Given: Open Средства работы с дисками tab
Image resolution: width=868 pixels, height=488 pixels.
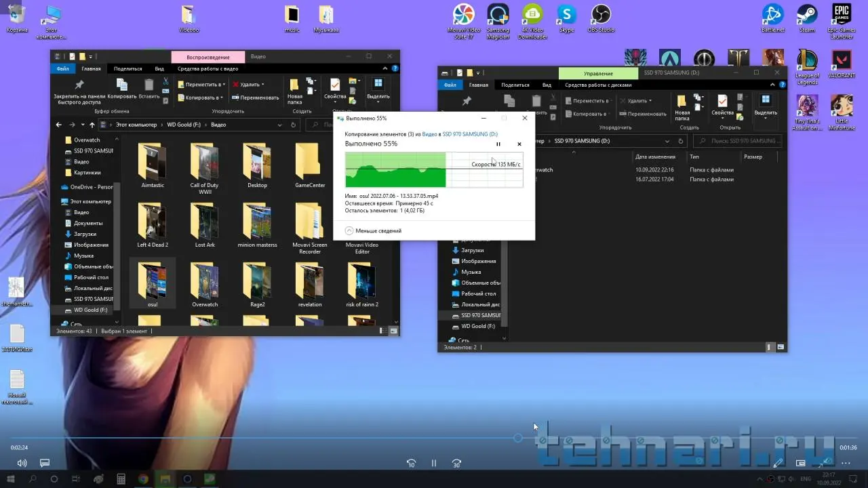Looking at the screenshot, I should (x=598, y=85).
